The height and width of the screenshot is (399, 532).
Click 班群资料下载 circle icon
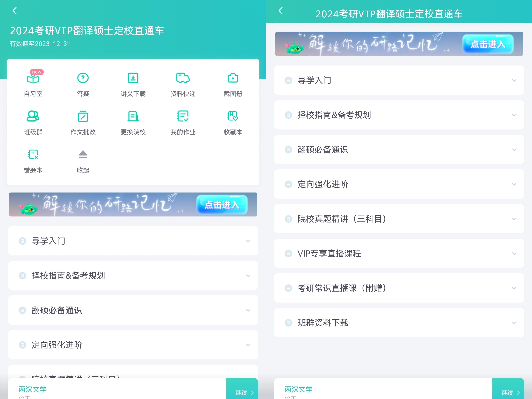pyautogui.click(x=288, y=323)
